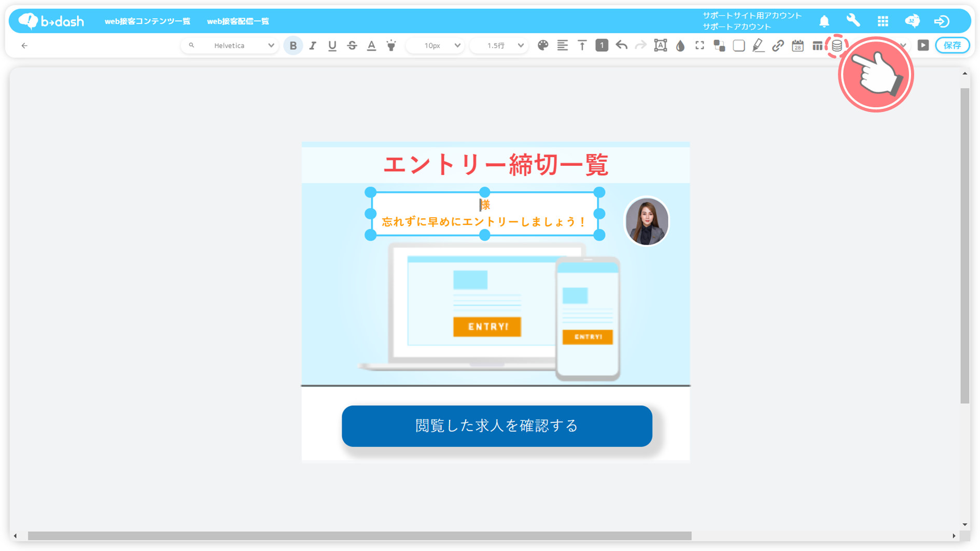
Task: Click the preview play button
Action: tap(923, 45)
